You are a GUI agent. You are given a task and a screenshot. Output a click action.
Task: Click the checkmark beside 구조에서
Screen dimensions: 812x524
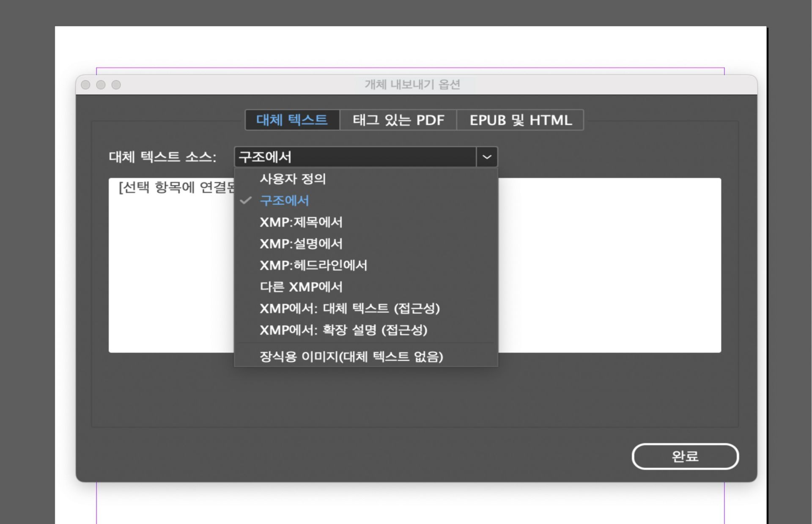coord(245,200)
